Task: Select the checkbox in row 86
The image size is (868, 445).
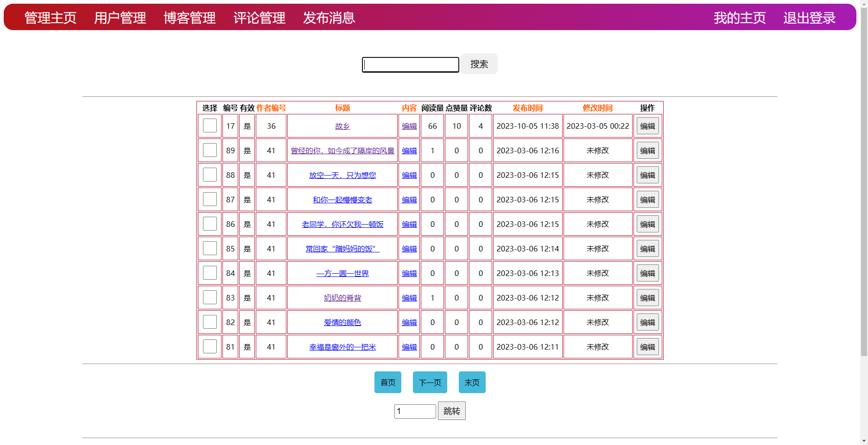Action: point(210,224)
